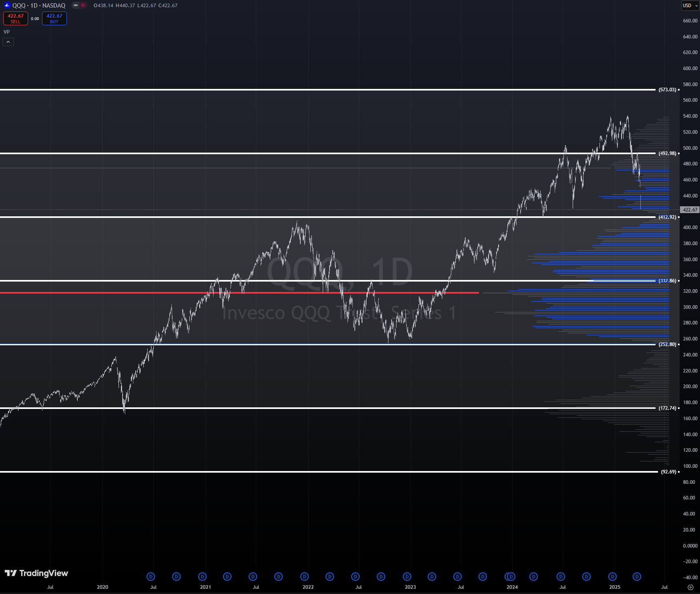Open the December 2022 dividend marker
This screenshot has height=594, width=700.
(407, 576)
